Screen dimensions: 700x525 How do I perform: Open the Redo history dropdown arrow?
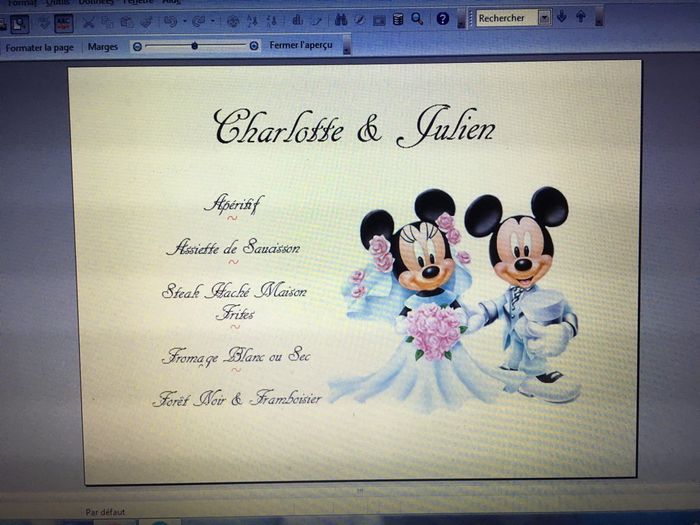coord(212,21)
